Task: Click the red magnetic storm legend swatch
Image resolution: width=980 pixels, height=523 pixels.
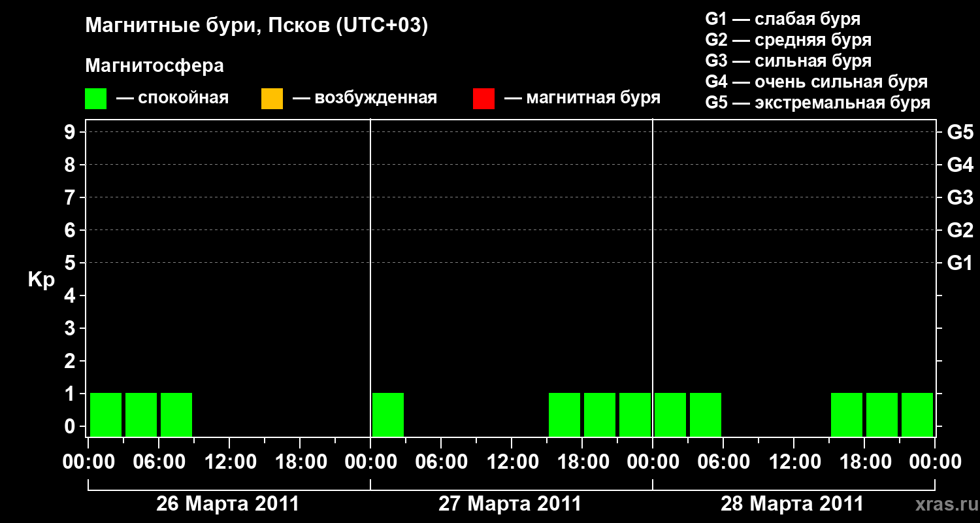Action: pyautogui.click(x=483, y=99)
